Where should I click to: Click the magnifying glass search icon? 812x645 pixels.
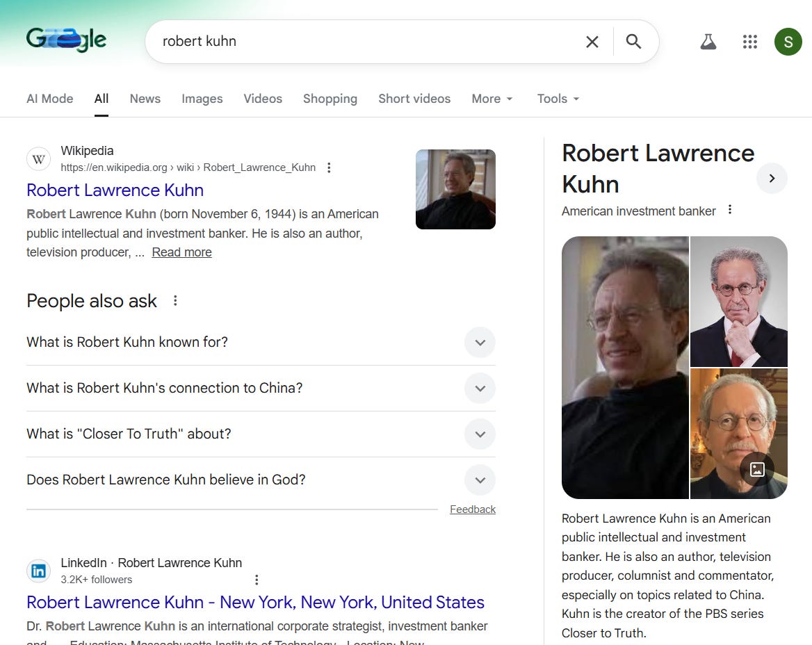click(x=633, y=42)
